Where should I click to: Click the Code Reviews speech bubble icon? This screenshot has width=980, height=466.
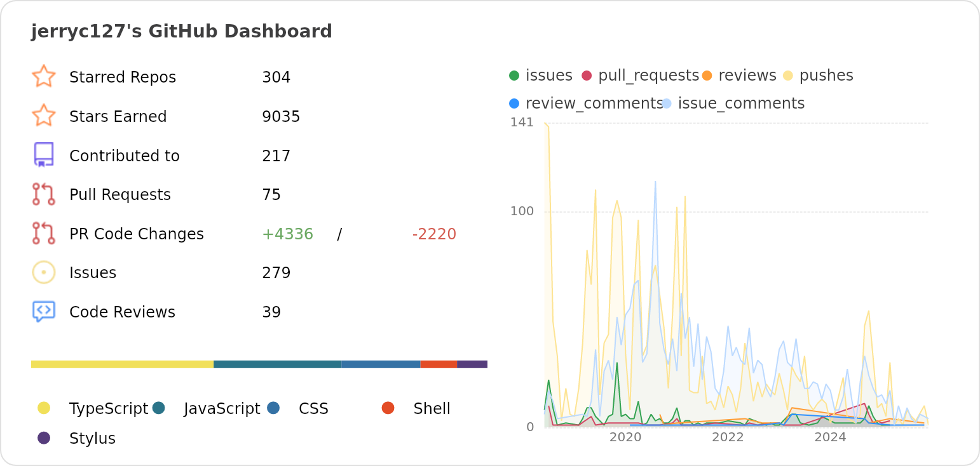tap(43, 311)
